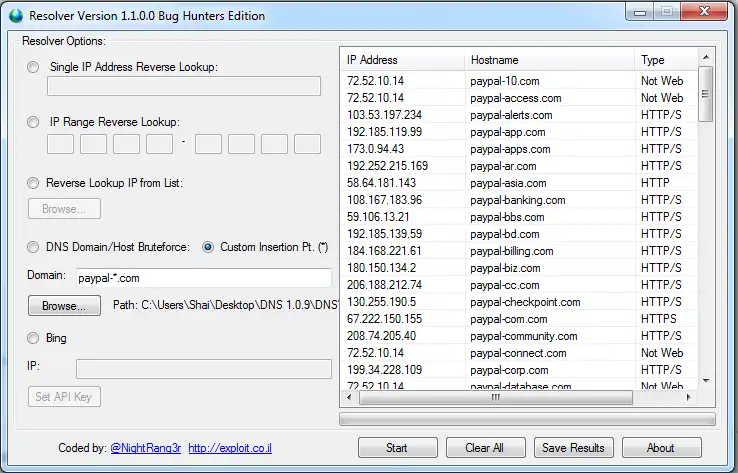Select the paypal-alerts.com hostname
The width and height of the screenshot is (738, 473).
pyautogui.click(x=511, y=115)
